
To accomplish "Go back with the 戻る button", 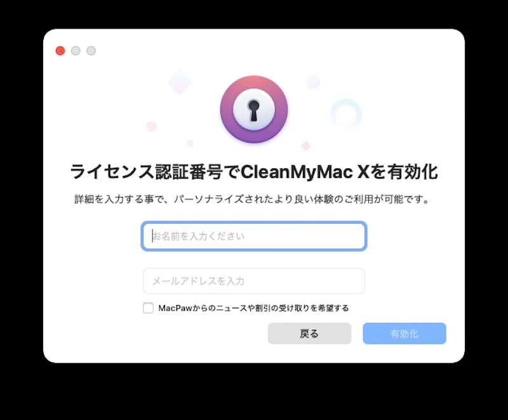I will click(309, 334).
